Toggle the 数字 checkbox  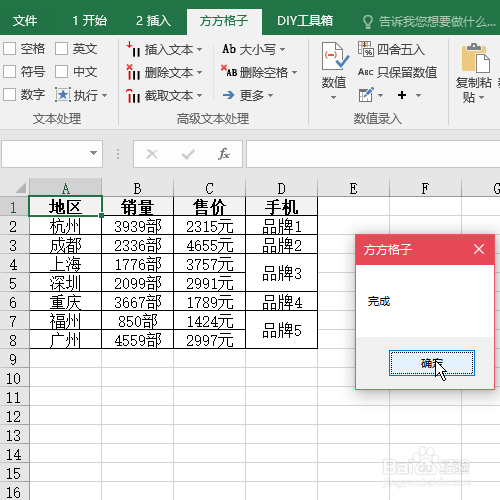(x=9, y=94)
